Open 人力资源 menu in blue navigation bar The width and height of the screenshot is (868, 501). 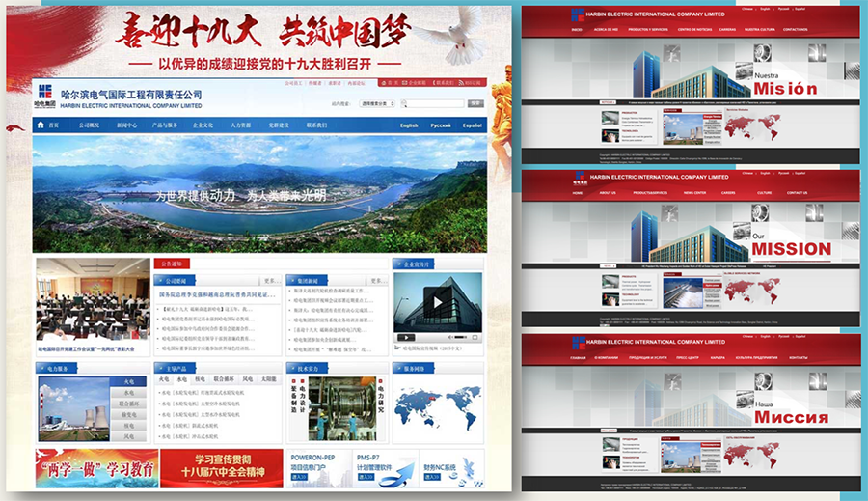coord(240,125)
